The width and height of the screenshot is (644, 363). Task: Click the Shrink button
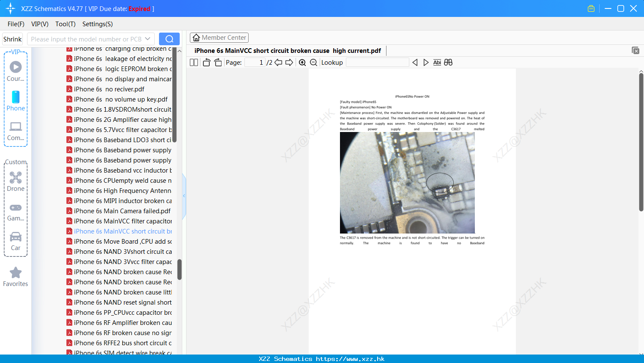coord(13,39)
